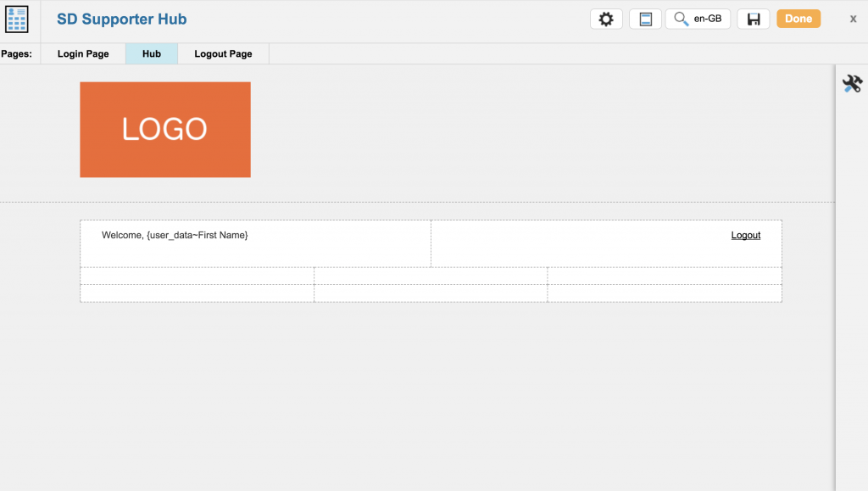Click the gear settings icon

[x=606, y=19]
